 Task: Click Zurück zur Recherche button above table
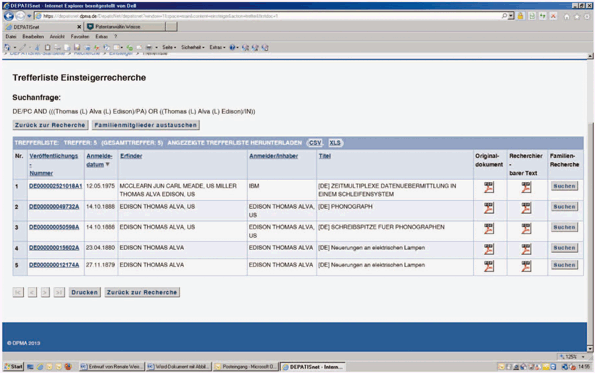pyautogui.click(x=50, y=125)
